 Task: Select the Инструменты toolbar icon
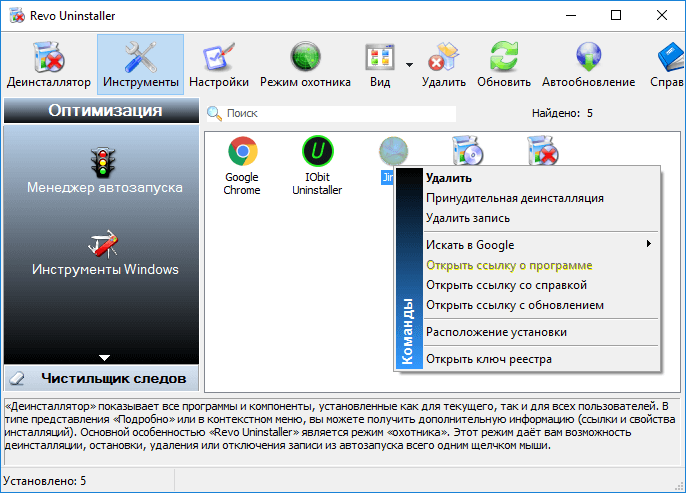tap(140, 65)
